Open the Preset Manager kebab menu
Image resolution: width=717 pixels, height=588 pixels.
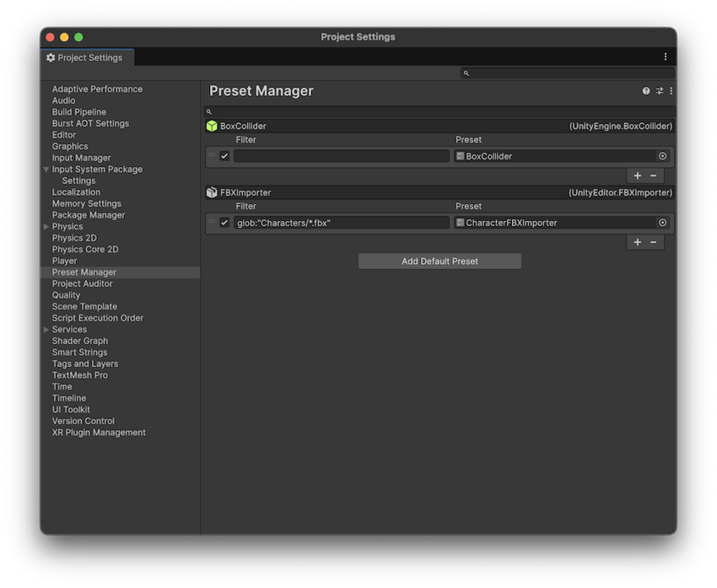[671, 91]
